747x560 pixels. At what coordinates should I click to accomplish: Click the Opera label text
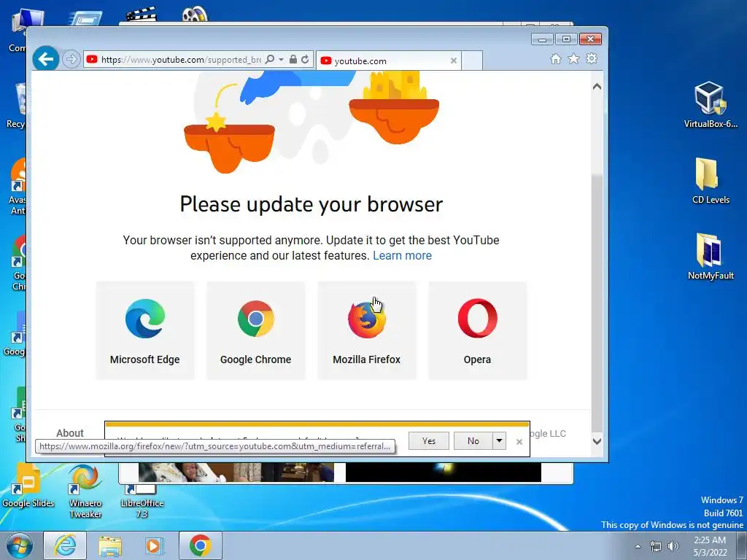coord(477,359)
